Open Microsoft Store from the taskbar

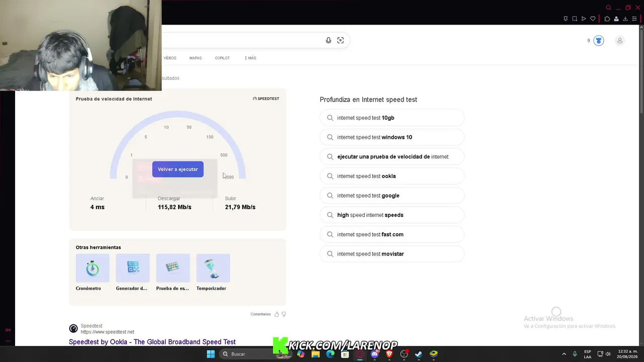click(x=345, y=354)
